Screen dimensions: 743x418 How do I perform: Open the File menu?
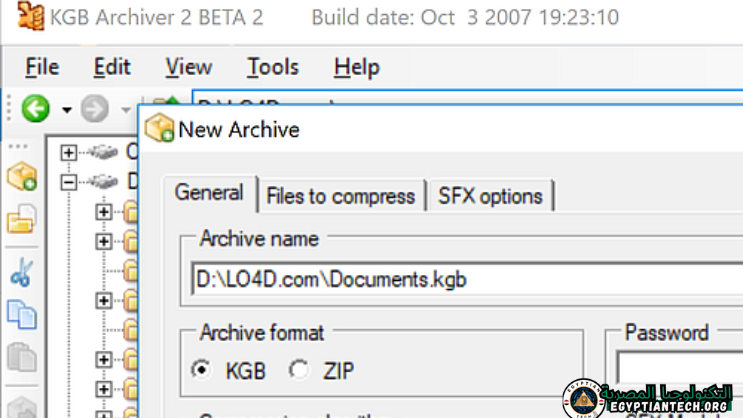(42, 67)
